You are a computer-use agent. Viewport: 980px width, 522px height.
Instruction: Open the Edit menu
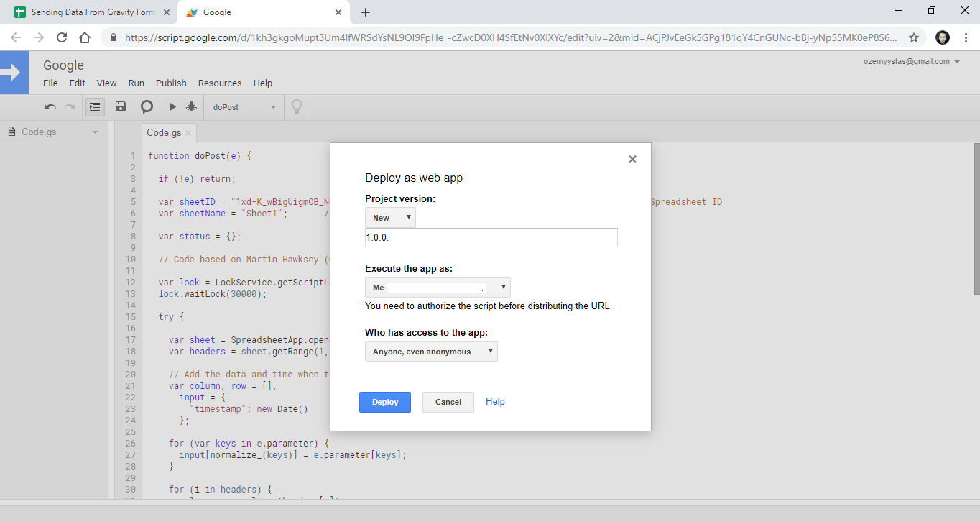(x=77, y=83)
